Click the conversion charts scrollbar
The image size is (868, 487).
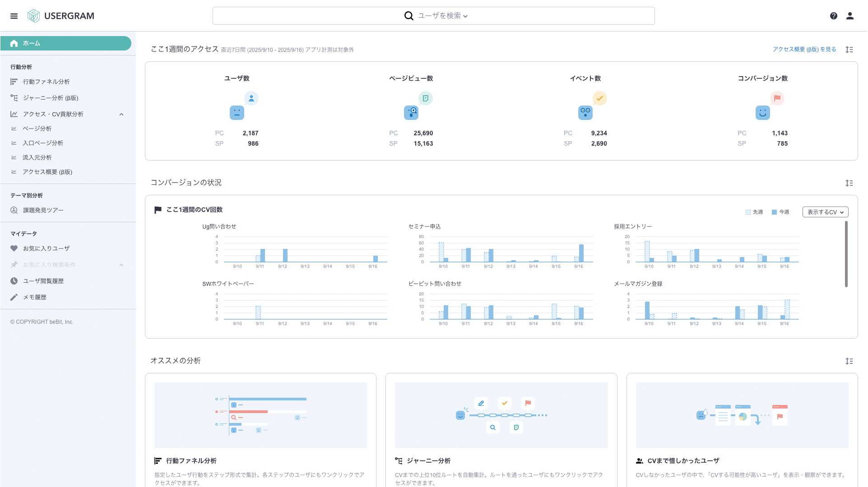tap(846, 254)
